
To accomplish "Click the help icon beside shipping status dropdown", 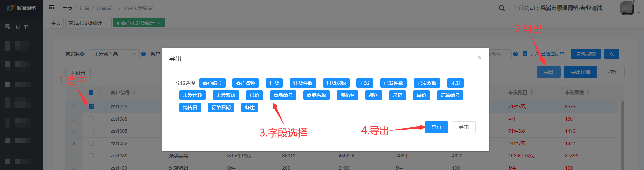I will pyautogui.click(x=143, y=54).
